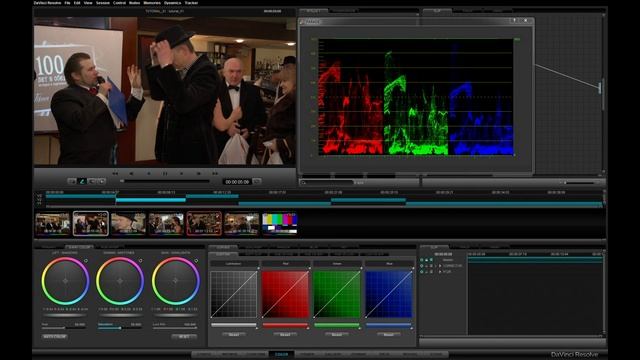640x360 pixels.
Task: Click the small button right of viewer timecode
Action: (x=257, y=181)
